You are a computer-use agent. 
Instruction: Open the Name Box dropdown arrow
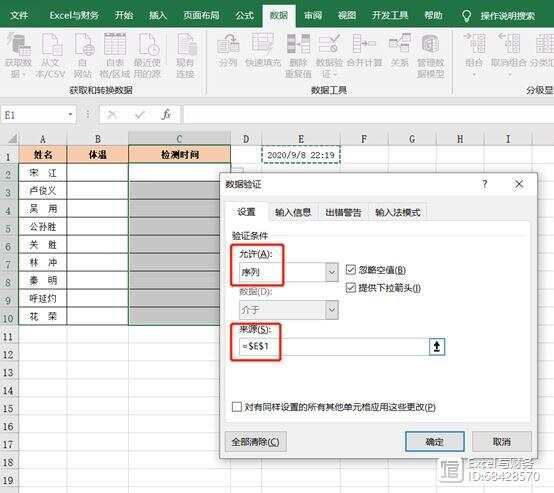pos(70,115)
